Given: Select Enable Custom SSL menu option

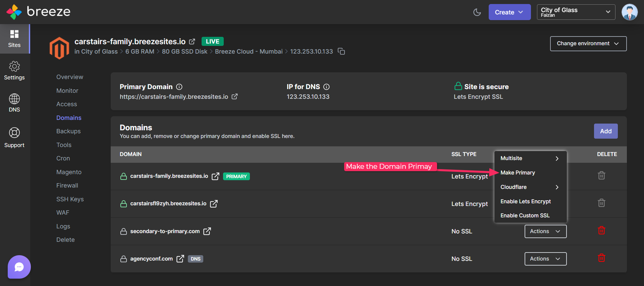Looking at the screenshot, I should pos(530,216).
